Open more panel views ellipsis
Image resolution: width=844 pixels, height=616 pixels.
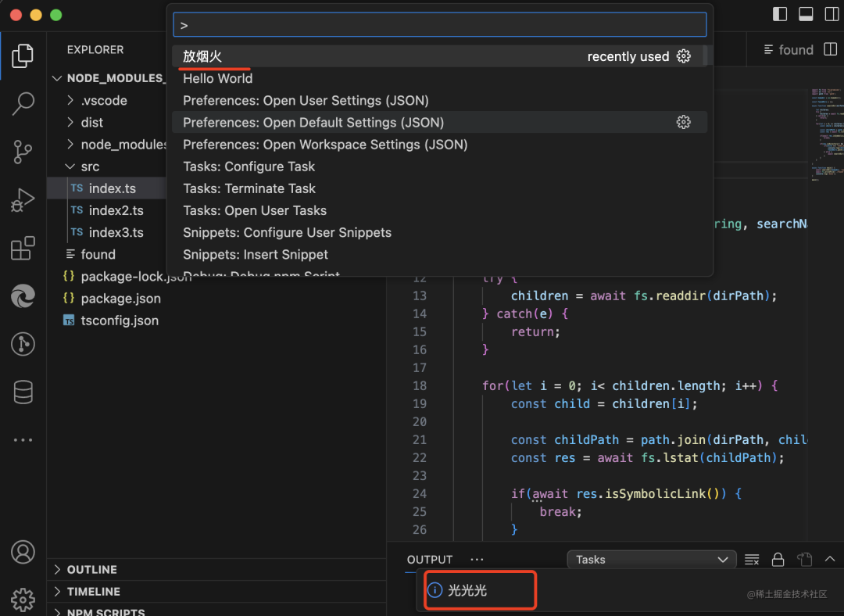pos(477,560)
